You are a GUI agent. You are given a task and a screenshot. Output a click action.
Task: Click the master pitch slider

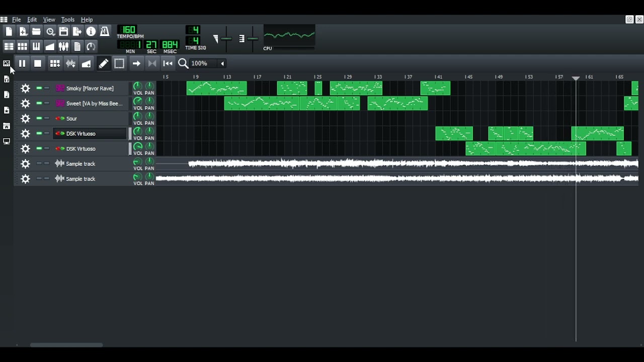coord(252,39)
